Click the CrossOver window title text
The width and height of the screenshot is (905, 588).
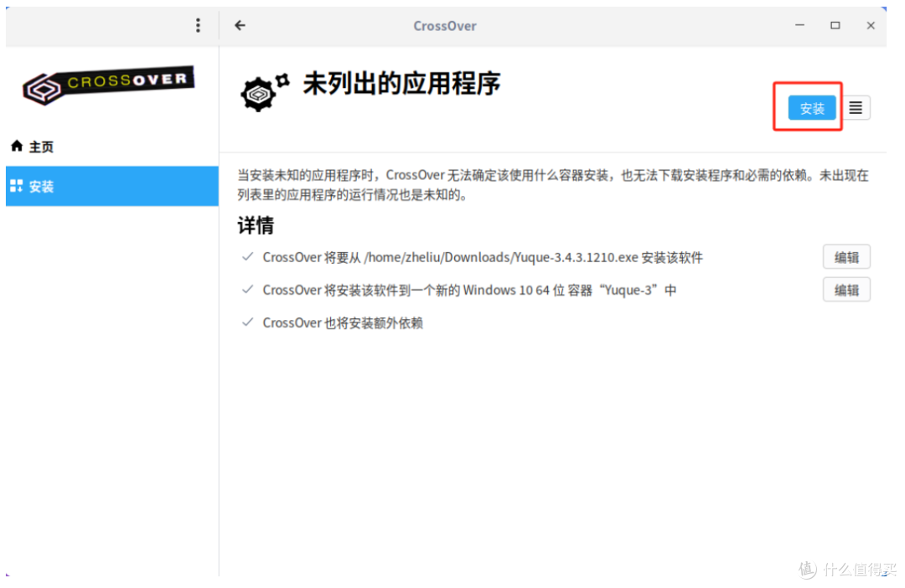pyautogui.click(x=445, y=25)
